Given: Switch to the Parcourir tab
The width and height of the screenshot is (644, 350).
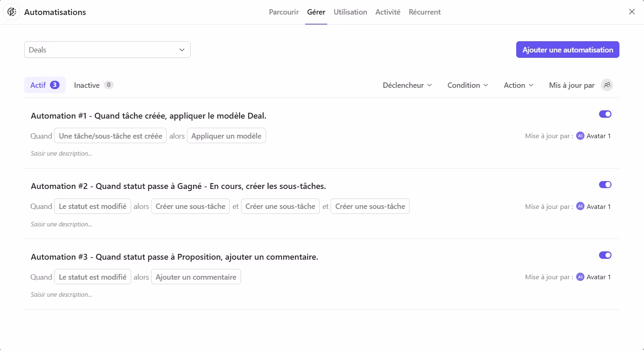Looking at the screenshot, I should click(283, 12).
